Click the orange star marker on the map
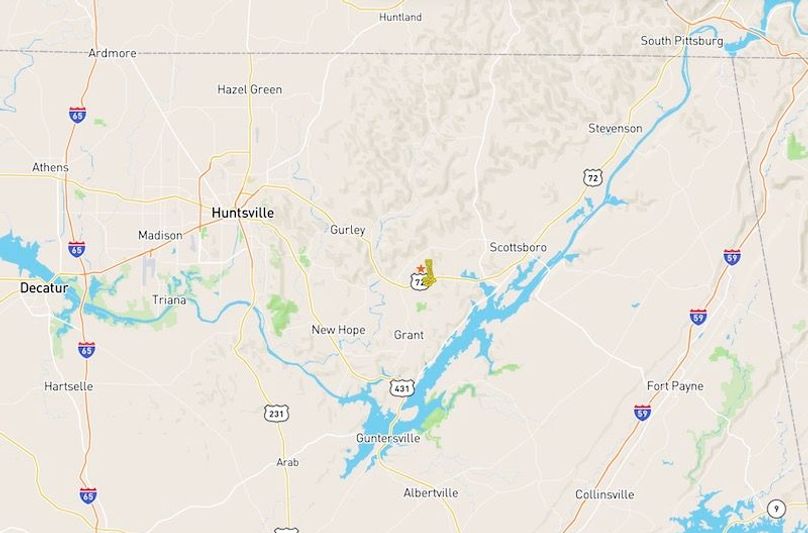Viewport: 808px width, 533px height. tap(421, 269)
